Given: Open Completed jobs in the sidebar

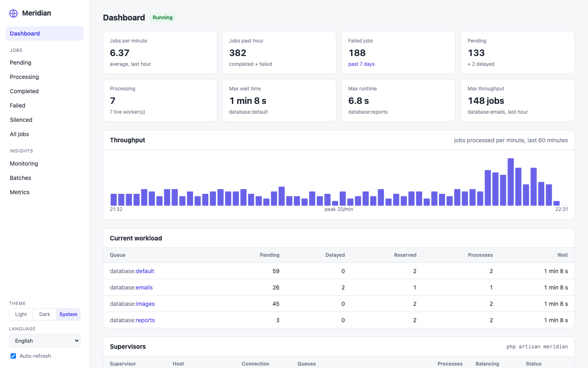Looking at the screenshot, I should 45,91.
